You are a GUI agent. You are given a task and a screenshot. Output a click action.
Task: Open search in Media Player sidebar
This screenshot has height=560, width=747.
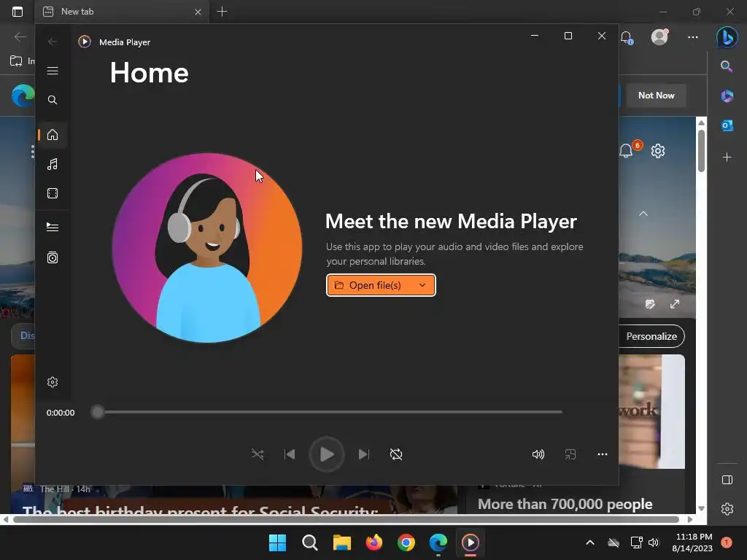tap(53, 100)
